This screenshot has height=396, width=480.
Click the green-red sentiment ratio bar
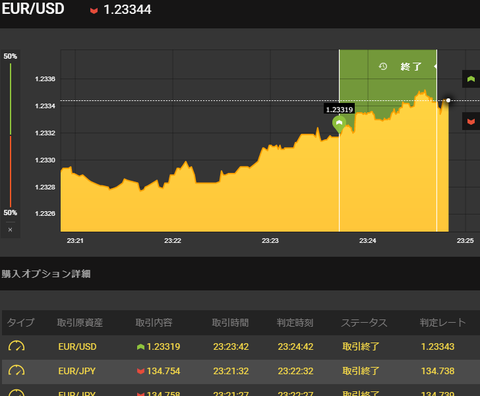[10, 135]
